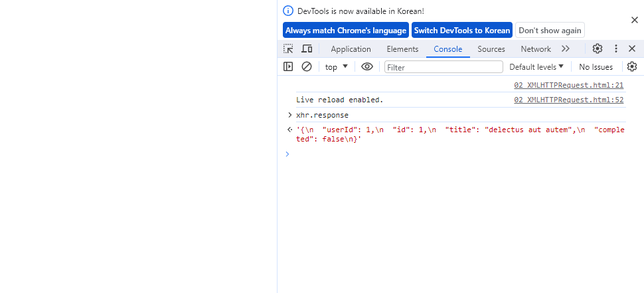This screenshot has width=644, height=293.
Task: Switch to the Application tab
Action: (351, 49)
